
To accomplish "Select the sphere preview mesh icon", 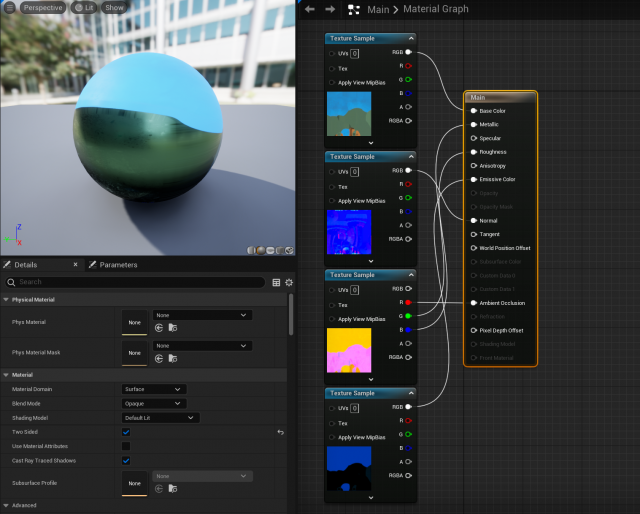I will (x=261, y=250).
